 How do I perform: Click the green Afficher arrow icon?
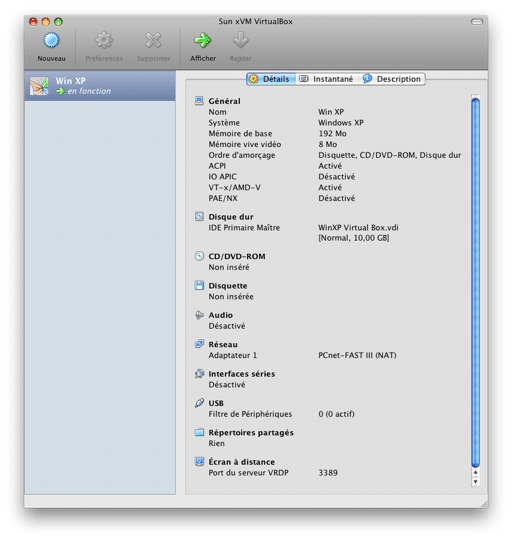203,40
